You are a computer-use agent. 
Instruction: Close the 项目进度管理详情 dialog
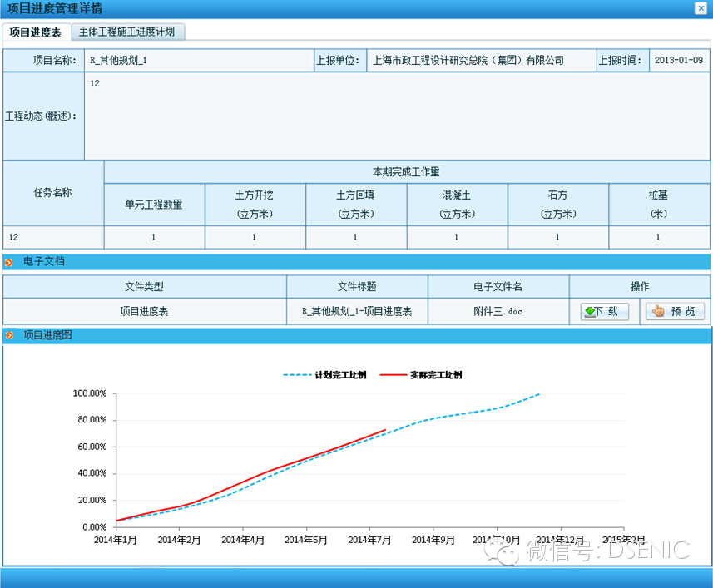[701, 7]
